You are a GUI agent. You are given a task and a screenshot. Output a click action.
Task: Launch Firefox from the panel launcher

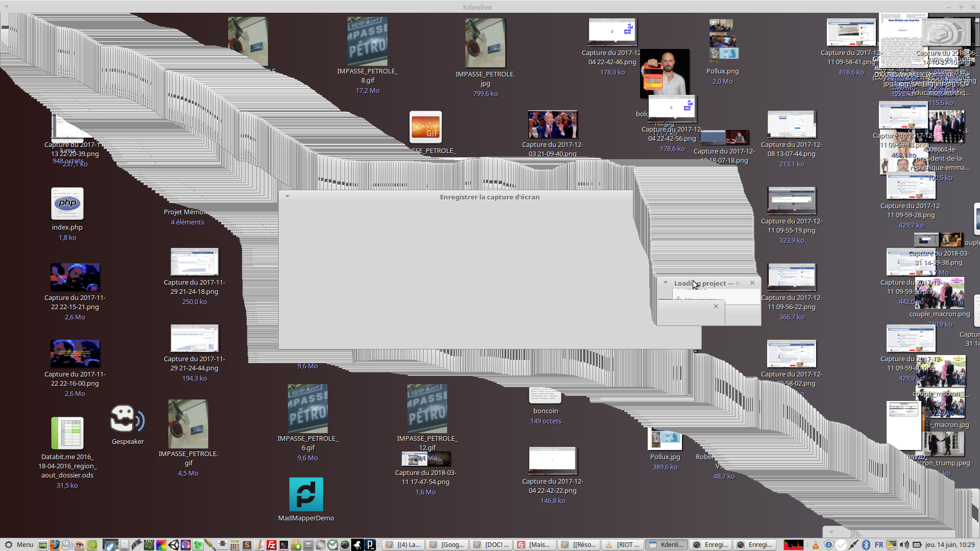coord(55,545)
